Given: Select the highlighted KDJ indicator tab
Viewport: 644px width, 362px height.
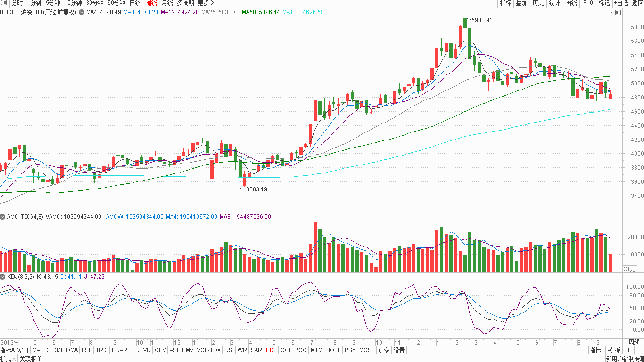Looking at the screenshot, I should [x=271, y=350].
